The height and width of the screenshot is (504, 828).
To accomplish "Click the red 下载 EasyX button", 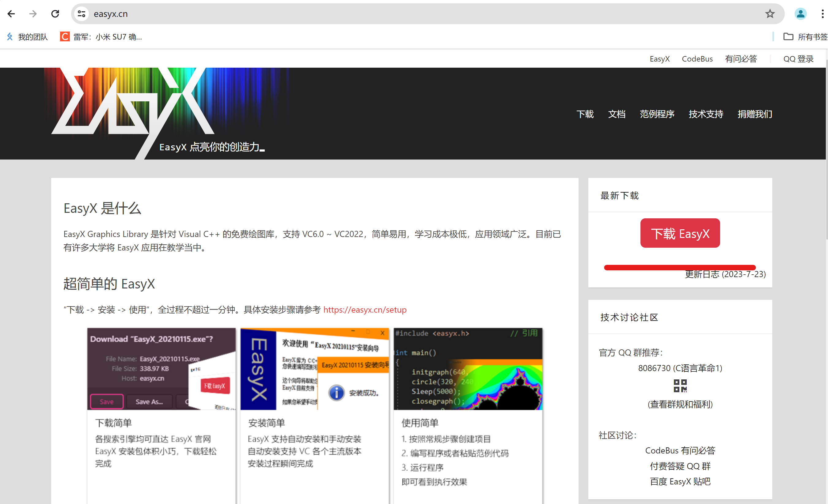I will [680, 233].
